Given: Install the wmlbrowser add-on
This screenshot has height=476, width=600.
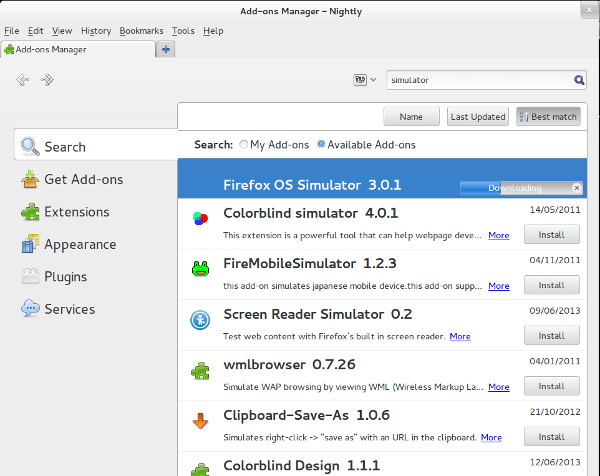Looking at the screenshot, I should point(551,386).
